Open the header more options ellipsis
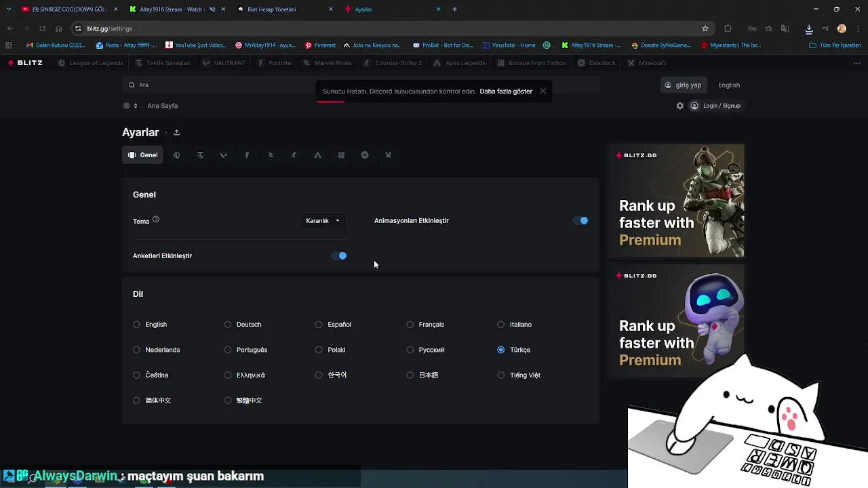The width and height of the screenshot is (868, 488). [856, 63]
